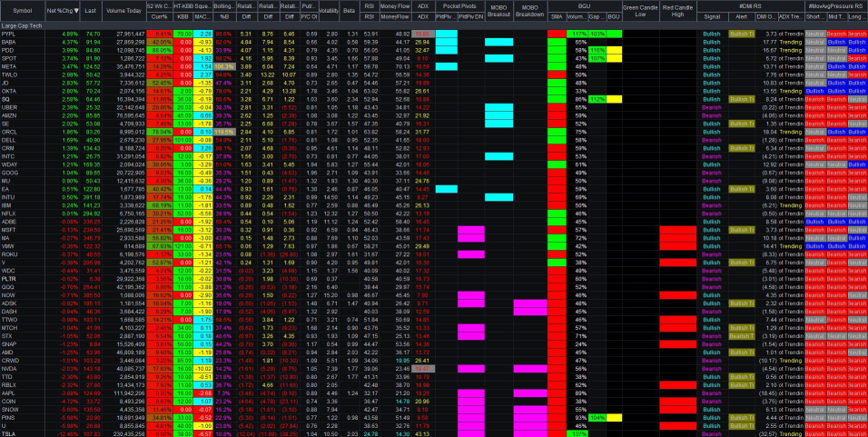Screen dimensions: 868x437
Task: Click the Pocket Pivots group header
Action: (459, 5)
